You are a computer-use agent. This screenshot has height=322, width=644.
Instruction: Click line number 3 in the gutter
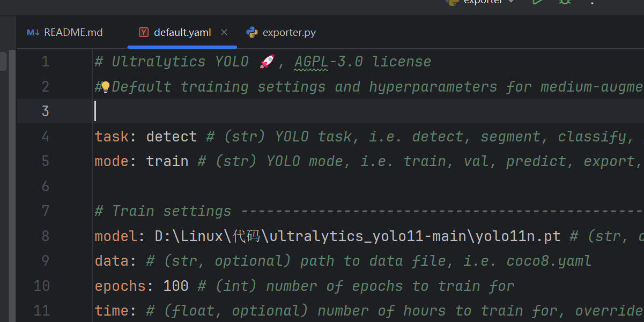pyautogui.click(x=45, y=111)
